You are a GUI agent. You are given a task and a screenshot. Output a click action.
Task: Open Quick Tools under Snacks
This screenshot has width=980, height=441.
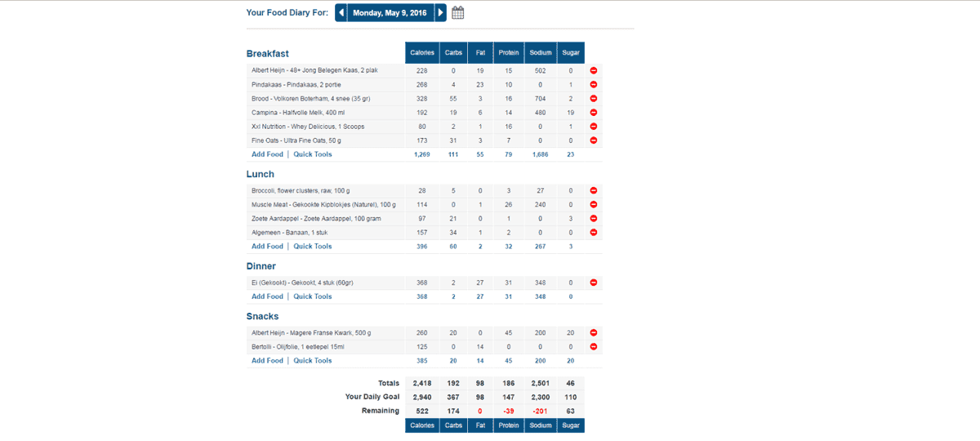pos(313,360)
